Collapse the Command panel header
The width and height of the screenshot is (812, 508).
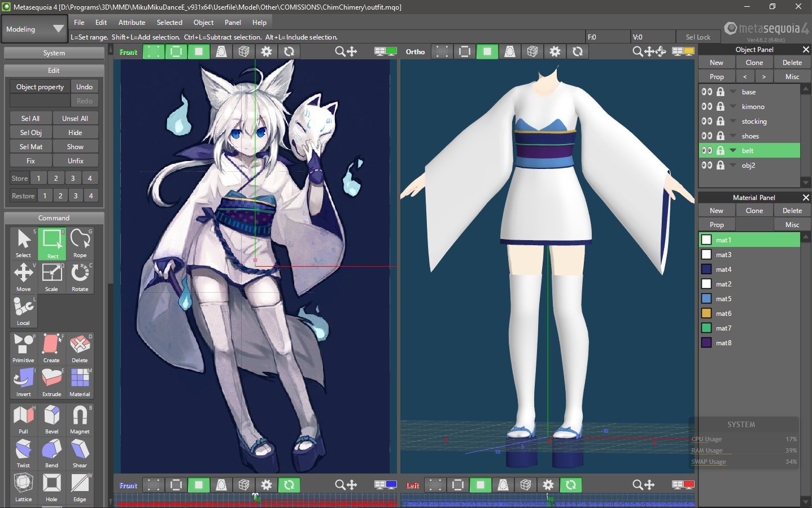tap(54, 218)
